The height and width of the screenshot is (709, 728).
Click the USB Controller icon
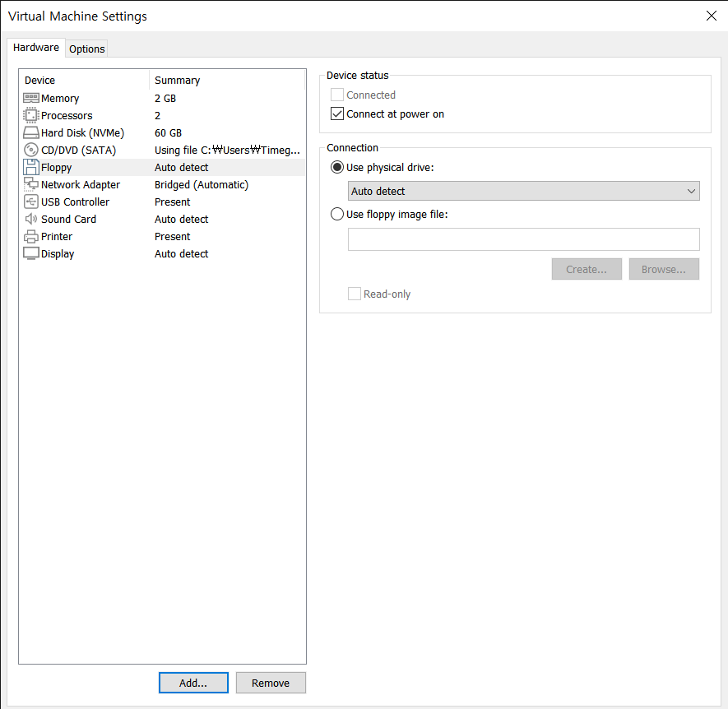coord(31,202)
